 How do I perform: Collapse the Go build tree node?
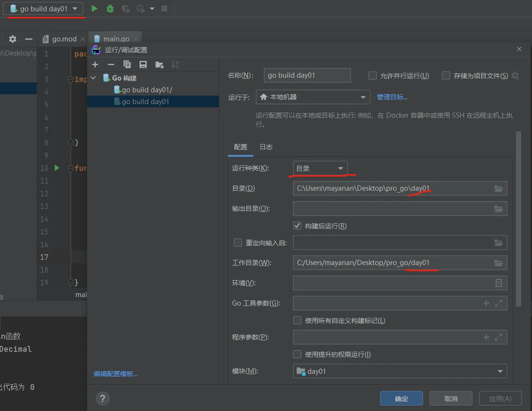[94, 78]
